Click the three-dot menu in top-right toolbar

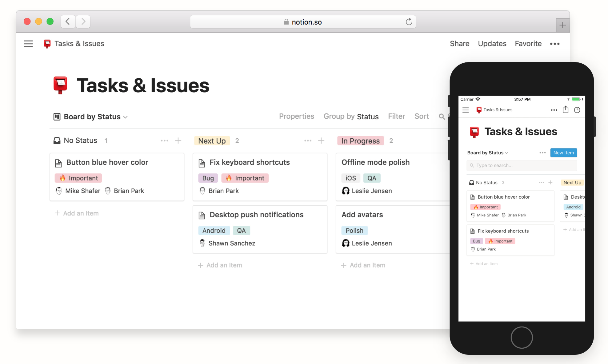point(555,44)
